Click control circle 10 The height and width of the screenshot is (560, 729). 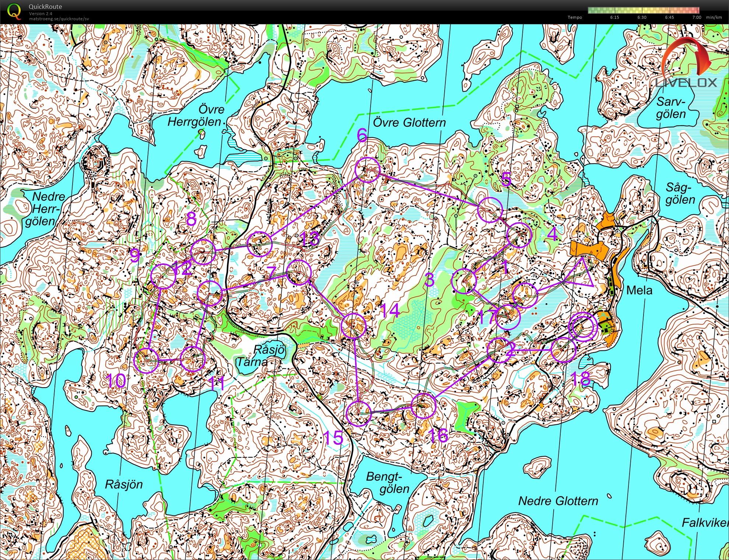click(x=146, y=360)
